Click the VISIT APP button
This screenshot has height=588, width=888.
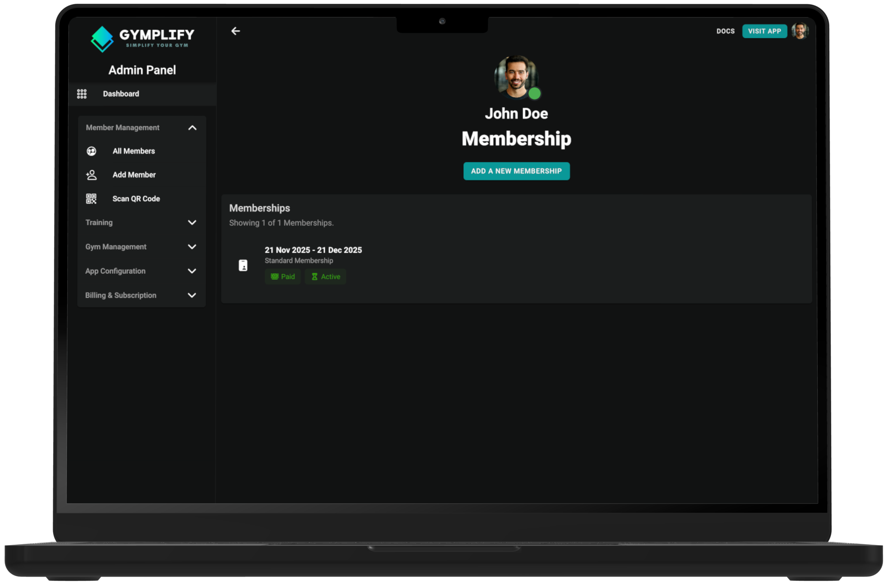pos(765,31)
